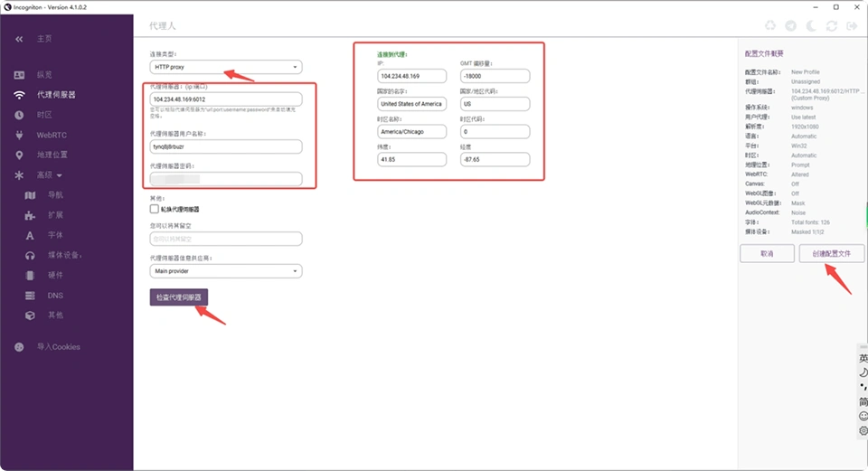Click the 检查代理伺服器 button
This screenshot has height=471, width=868.
point(179,297)
